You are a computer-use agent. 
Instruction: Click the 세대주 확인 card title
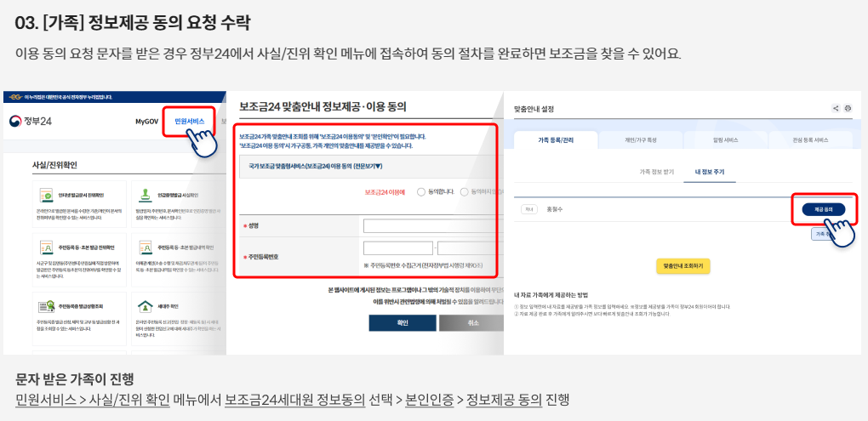point(170,306)
